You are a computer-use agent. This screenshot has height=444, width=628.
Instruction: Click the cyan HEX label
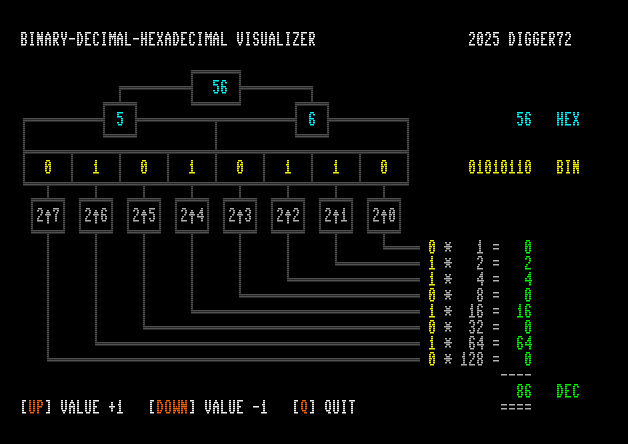point(568,119)
